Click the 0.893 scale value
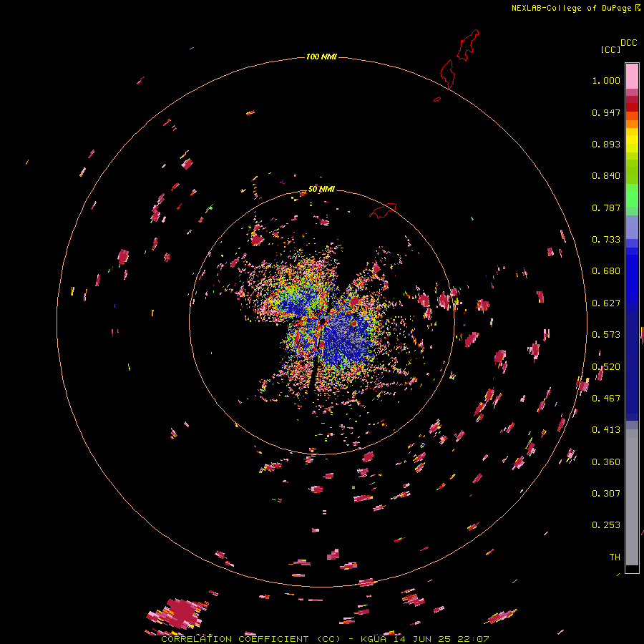Image resolution: width=644 pixels, height=644 pixels. pyautogui.click(x=606, y=144)
